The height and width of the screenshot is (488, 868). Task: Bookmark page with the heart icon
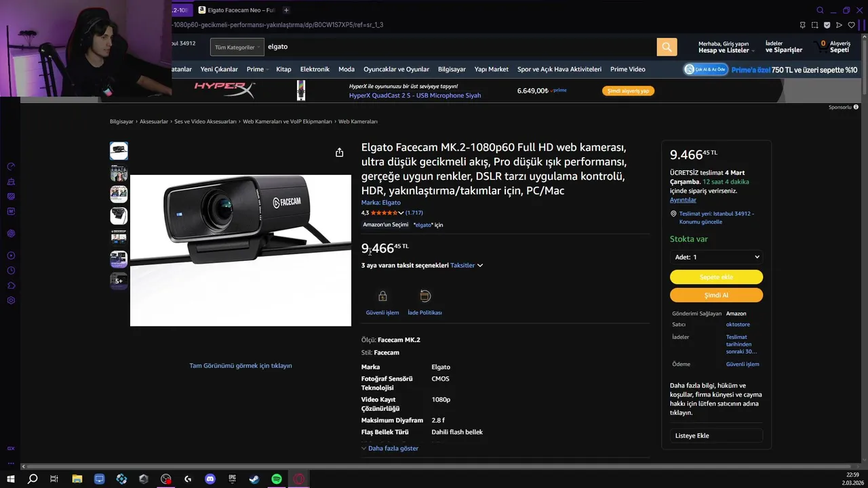tap(852, 25)
